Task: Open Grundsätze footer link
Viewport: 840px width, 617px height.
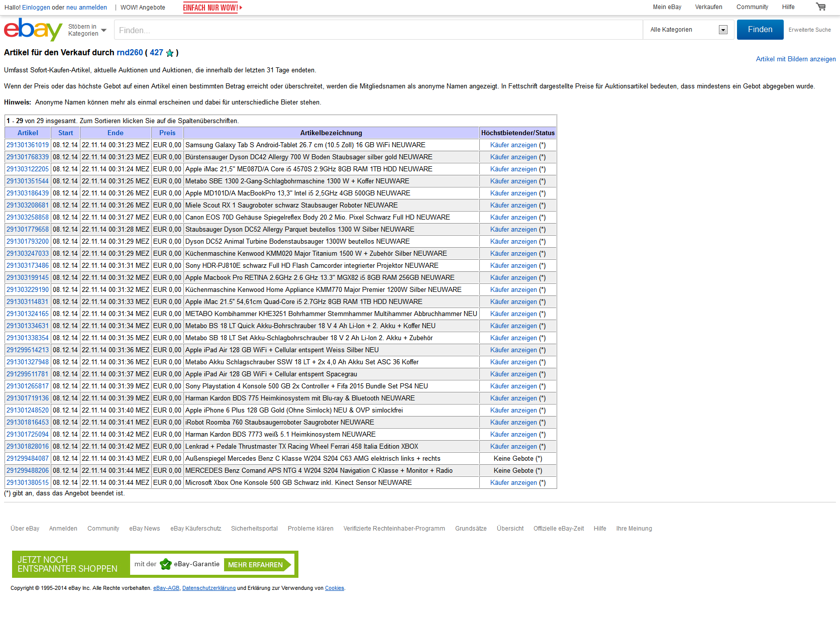Action: tap(471, 529)
